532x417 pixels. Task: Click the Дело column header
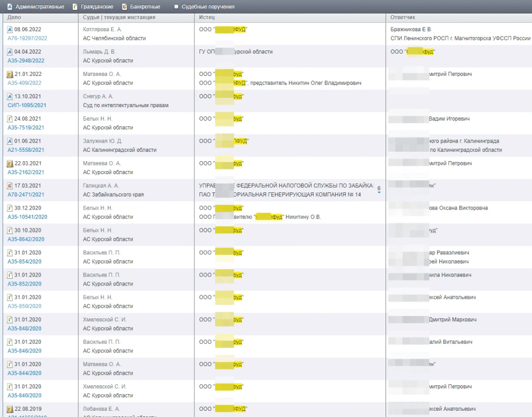[x=14, y=17]
